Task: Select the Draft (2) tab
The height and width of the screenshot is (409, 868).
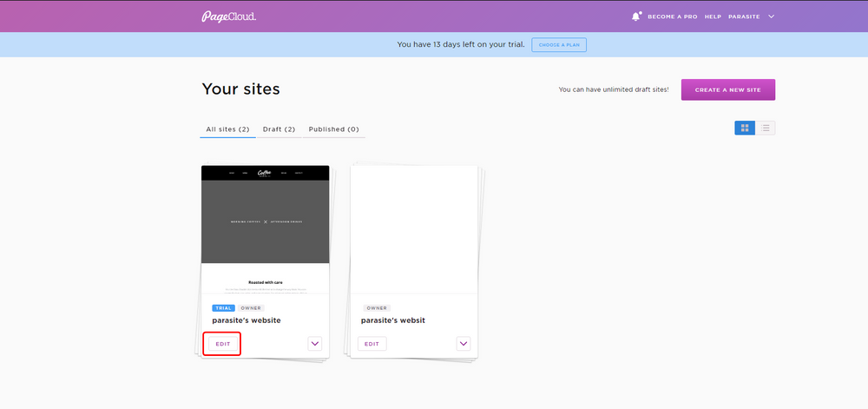Action: tap(279, 129)
